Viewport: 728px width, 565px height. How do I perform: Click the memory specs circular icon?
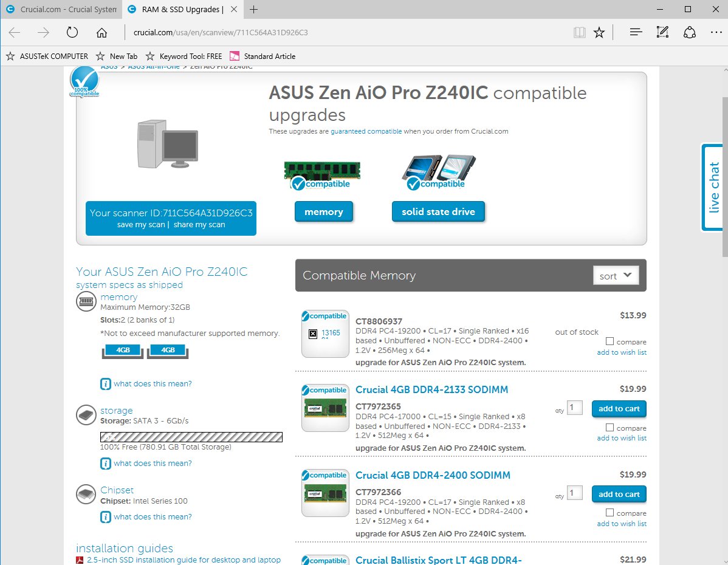pos(86,302)
